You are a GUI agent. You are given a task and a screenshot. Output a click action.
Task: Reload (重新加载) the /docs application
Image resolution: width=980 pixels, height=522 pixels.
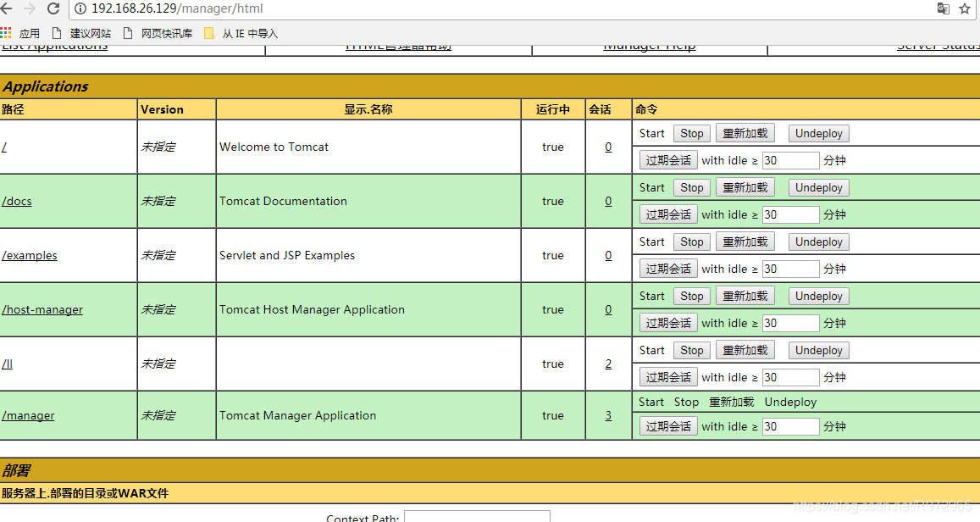(745, 187)
